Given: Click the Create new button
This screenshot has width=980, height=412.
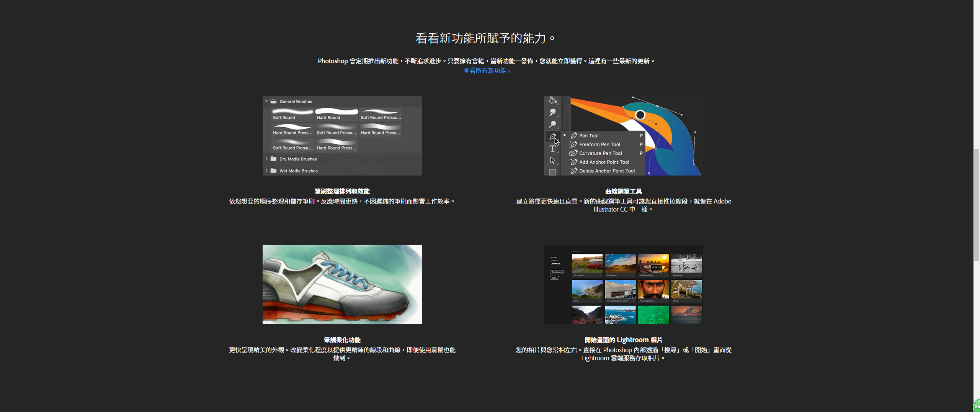Looking at the screenshot, I should (556, 272).
